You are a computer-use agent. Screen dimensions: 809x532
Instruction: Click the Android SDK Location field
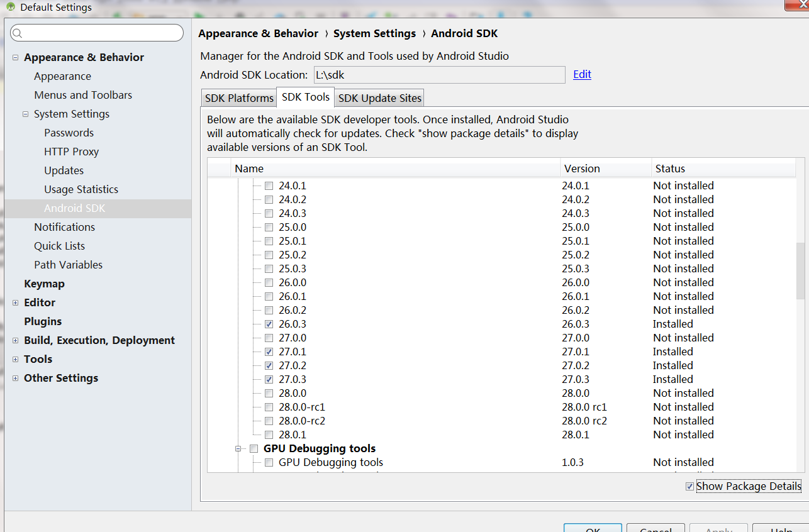click(x=439, y=75)
